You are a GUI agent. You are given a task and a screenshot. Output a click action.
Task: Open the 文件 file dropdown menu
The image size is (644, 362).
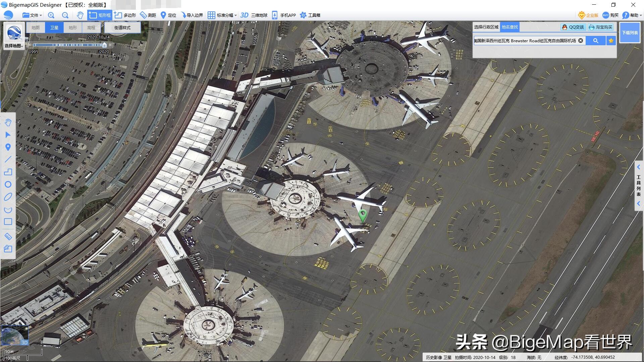click(x=32, y=15)
